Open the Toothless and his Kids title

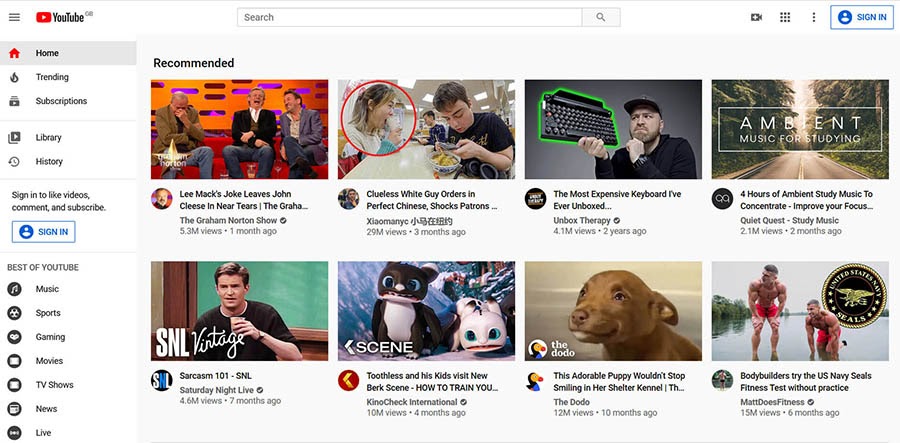tap(432, 382)
